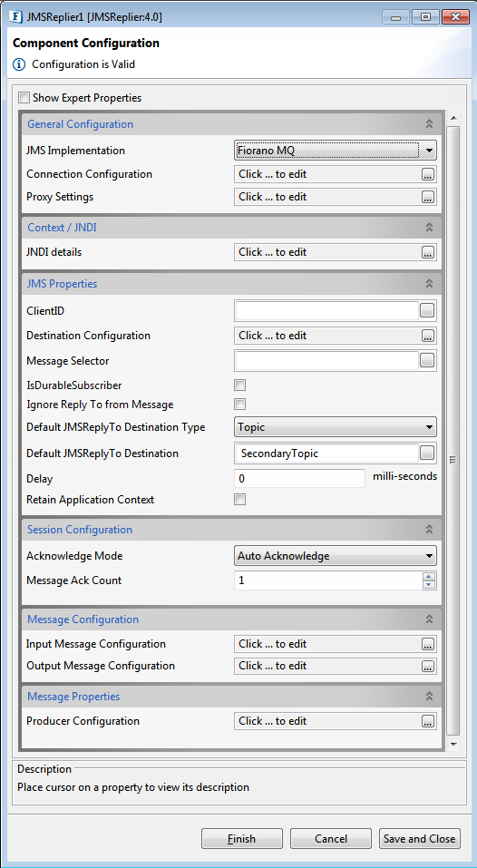Screen dimensions: 477x868
Task: Click the Message Selector side button
Action: pos(427,361)
